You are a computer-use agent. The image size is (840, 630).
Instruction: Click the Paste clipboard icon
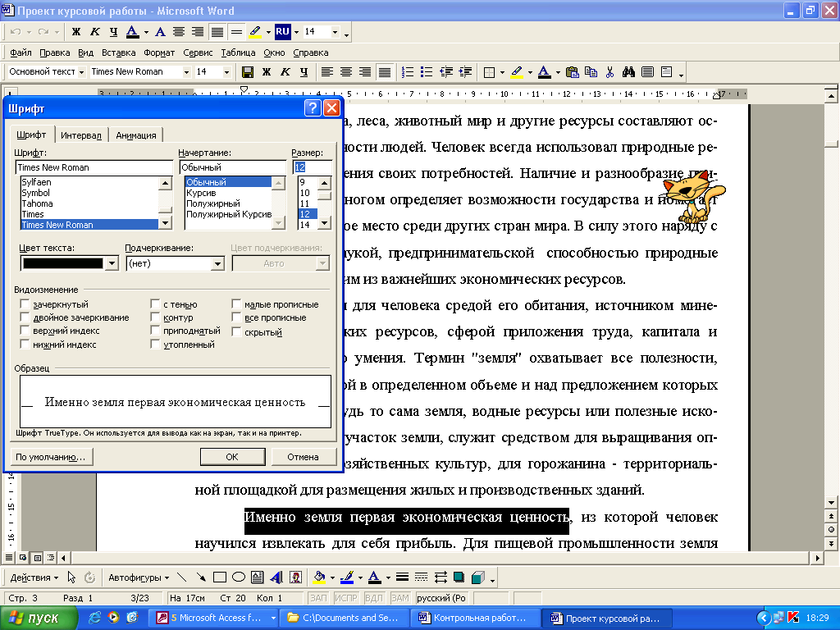tap(572, 72)
